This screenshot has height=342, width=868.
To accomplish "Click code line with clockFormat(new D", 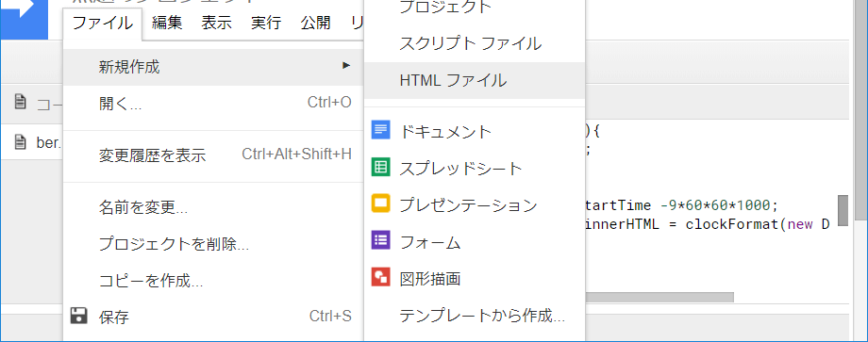I will coord(707,224).
